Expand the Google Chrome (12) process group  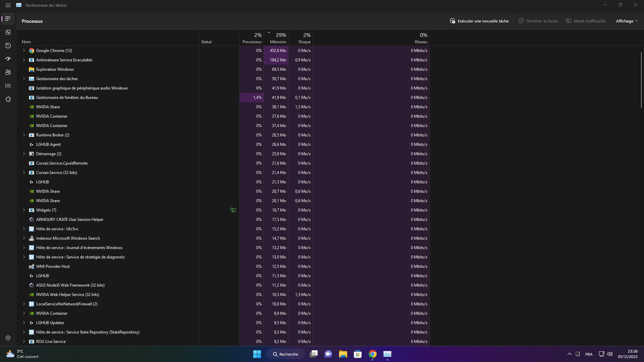[24, 51]
